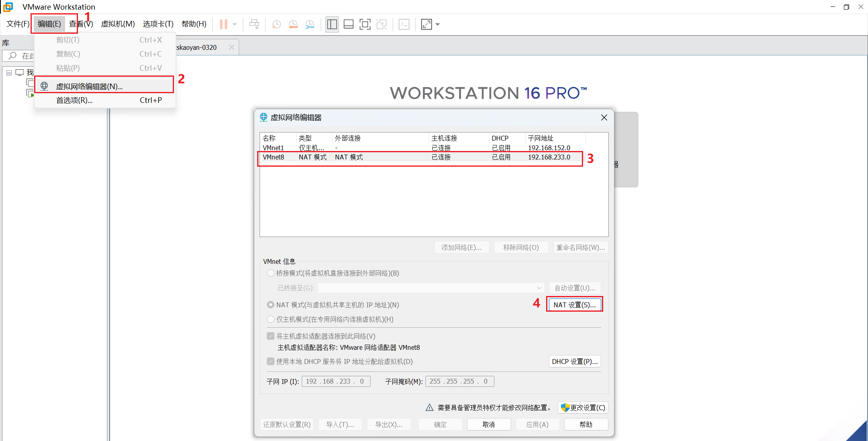Open the 查看(V) menu
The height and width of the screenshot is (441, 868).
pyautogui.click(x=81, y=24)
